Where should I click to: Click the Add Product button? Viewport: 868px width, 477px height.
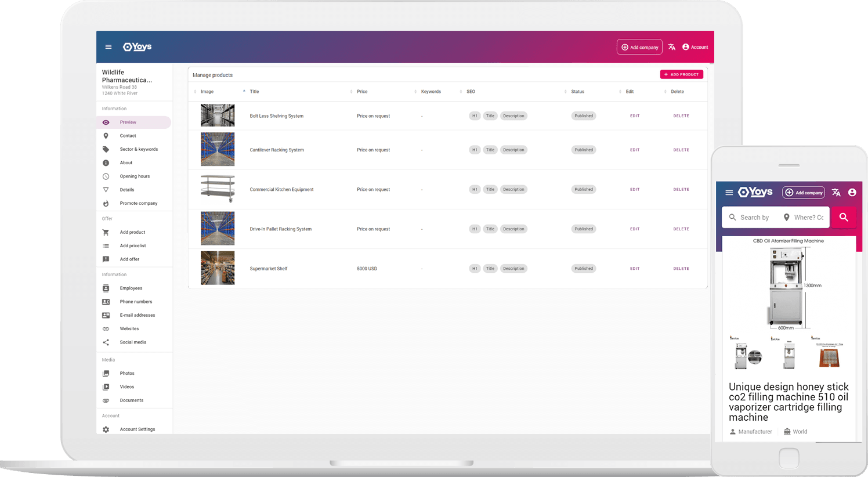point(681,74)
